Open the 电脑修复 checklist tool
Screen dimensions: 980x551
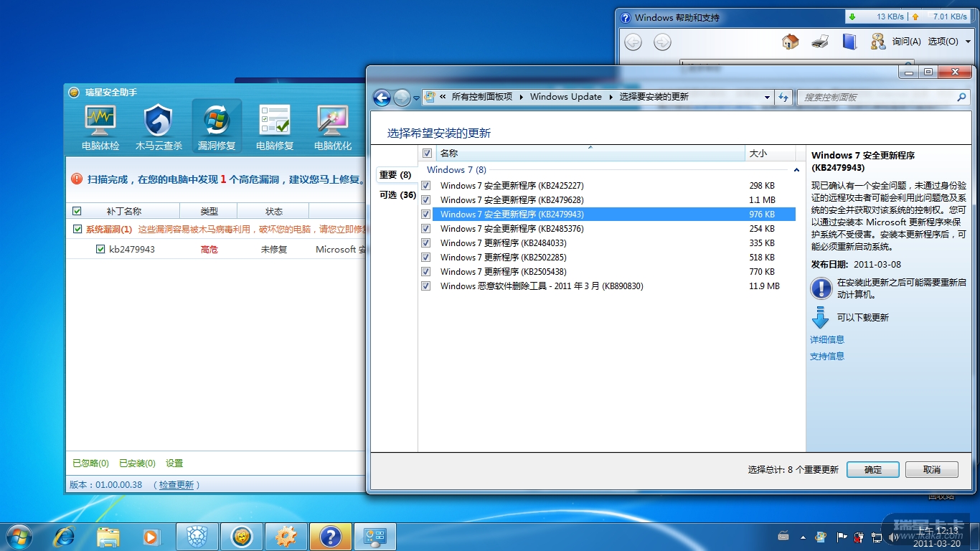(275, 128)
